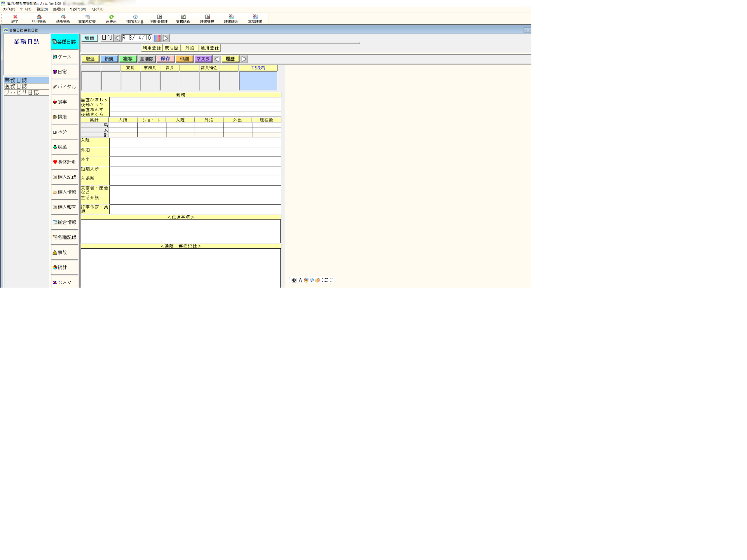Go to previous date with left arrow
This screenshot has width=747, height=560.
[117, 38]
